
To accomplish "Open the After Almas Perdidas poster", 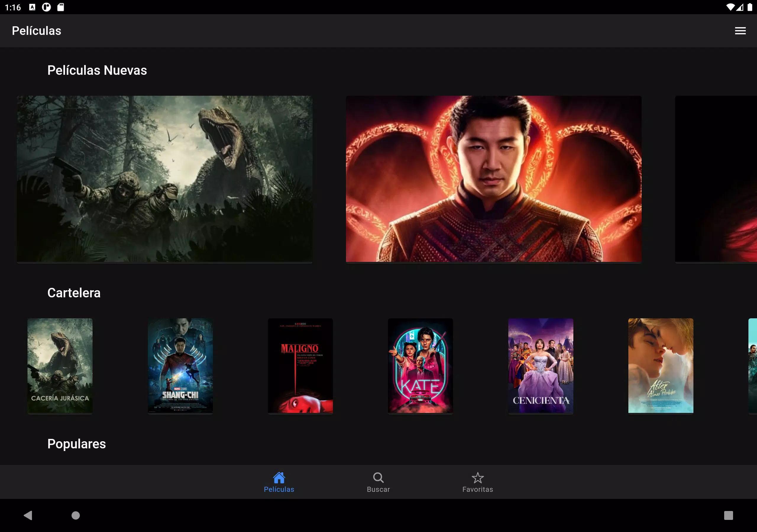I will [x=661, y=366].
